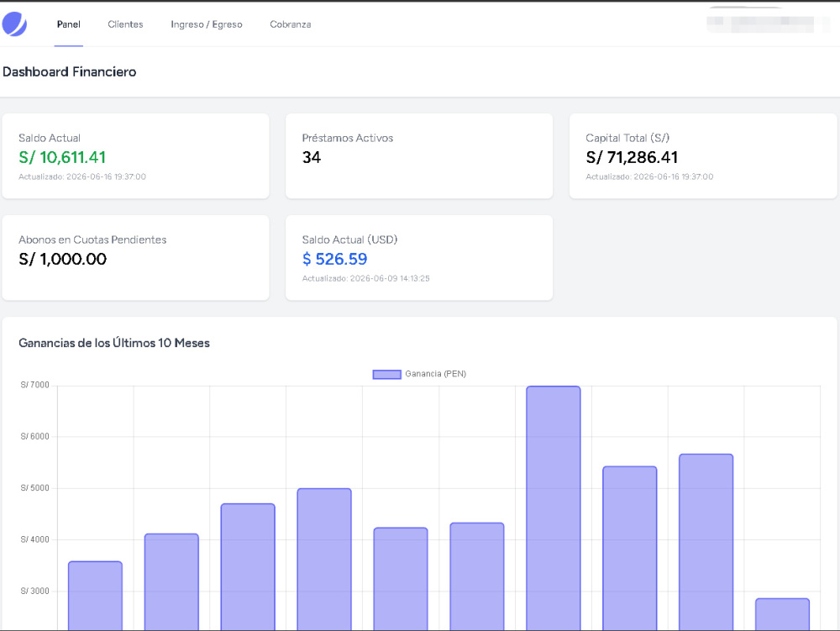Click the first chart bar
Image resolution: width=840 pixels, height=631 pixels.
96,596
